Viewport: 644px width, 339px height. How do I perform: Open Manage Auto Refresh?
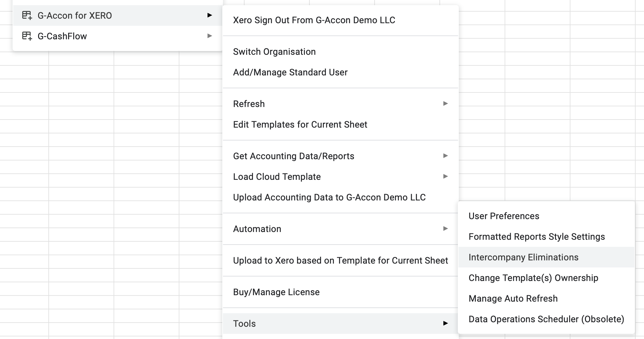546,298
